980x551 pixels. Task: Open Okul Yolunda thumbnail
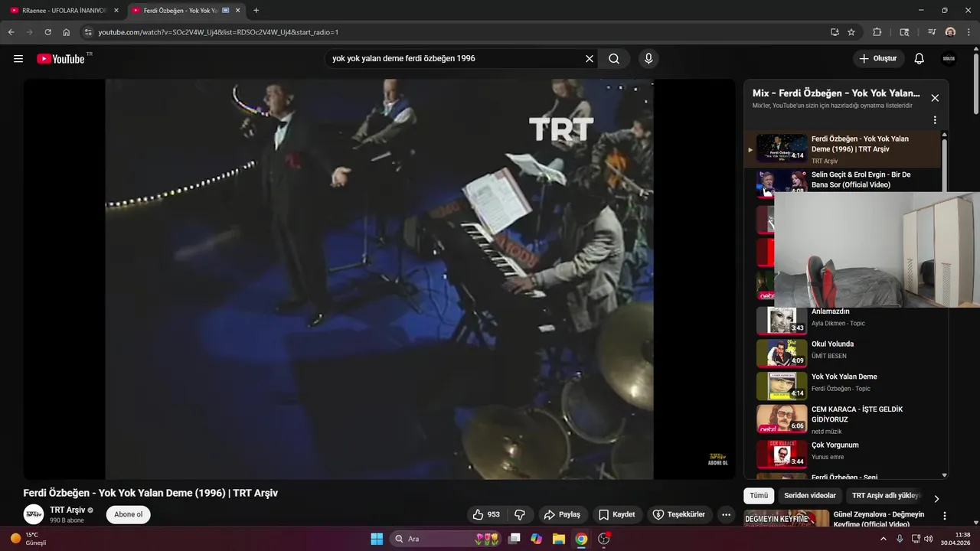pyautogui.click(x=782, y=353)
